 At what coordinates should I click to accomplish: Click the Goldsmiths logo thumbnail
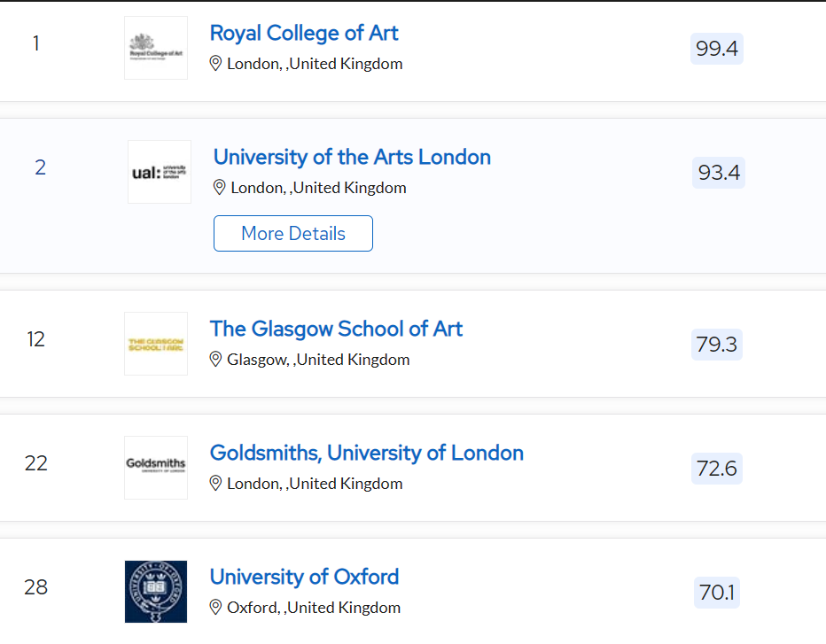(156, 468)
